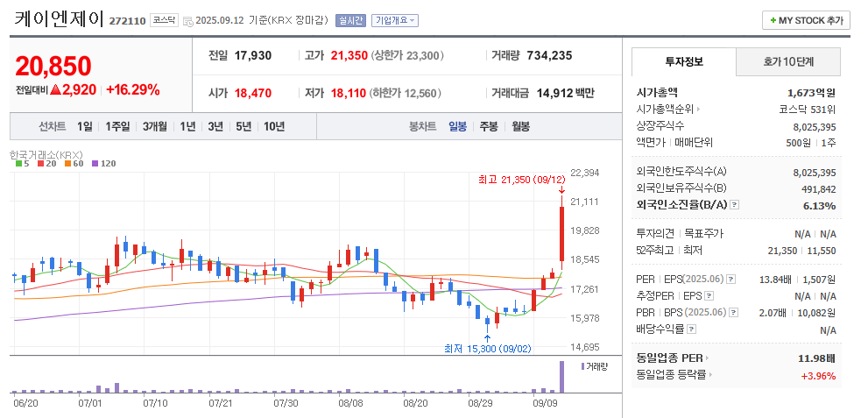Click the 52주최고 최저 value 21,350 | 11,550
This screenshot has height=418, width=868.
coord(802,251)
